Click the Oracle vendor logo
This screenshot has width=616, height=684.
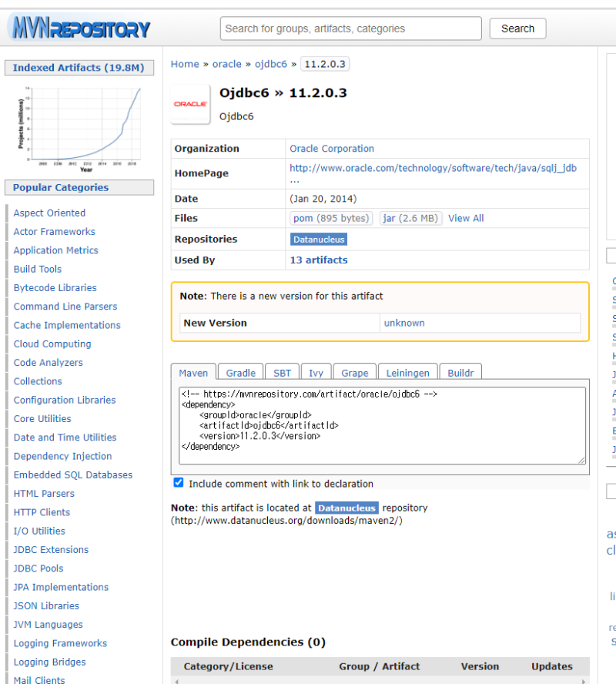coord(189,104)
